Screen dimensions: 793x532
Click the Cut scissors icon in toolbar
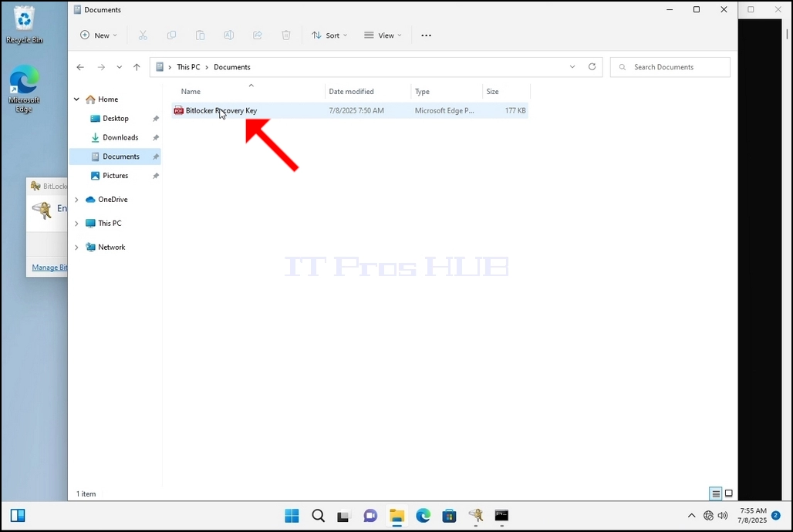pyautogui.click(x=143, y=35)
